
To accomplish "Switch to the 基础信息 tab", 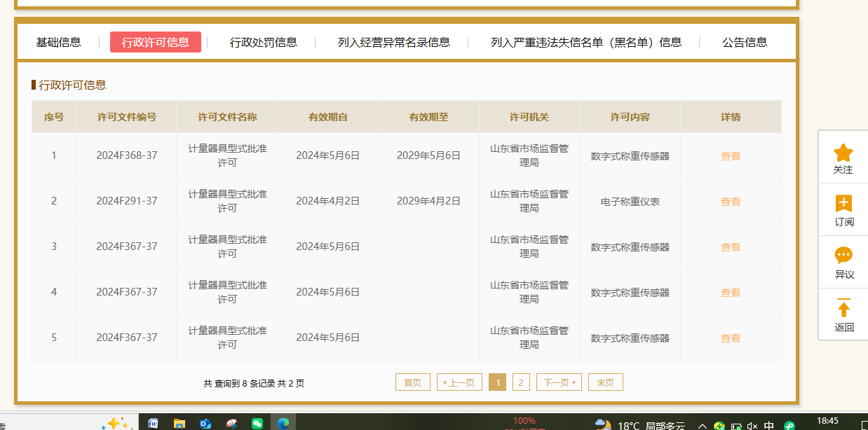I will point(58,42).
